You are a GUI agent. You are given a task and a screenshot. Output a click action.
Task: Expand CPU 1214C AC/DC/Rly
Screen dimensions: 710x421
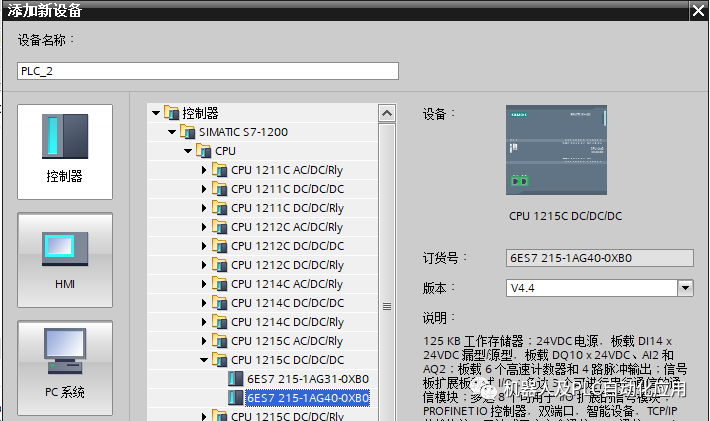[x=204, y=284]
